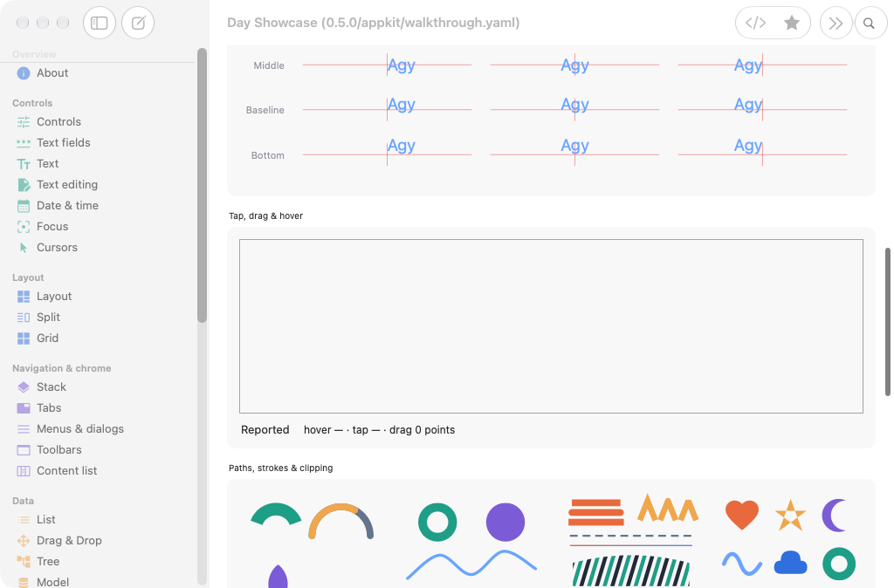Open the search magnifier button
The image size is (894, 588).
[x=870, y=23]
